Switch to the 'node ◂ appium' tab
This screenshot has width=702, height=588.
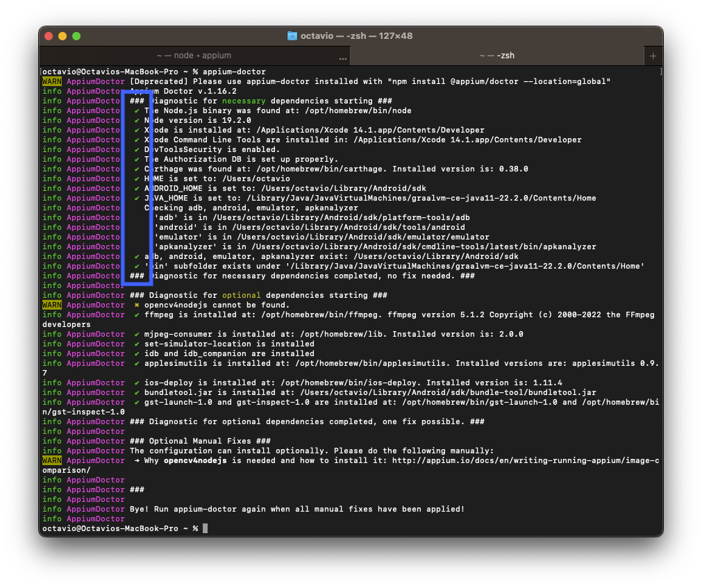click(194, 56)
